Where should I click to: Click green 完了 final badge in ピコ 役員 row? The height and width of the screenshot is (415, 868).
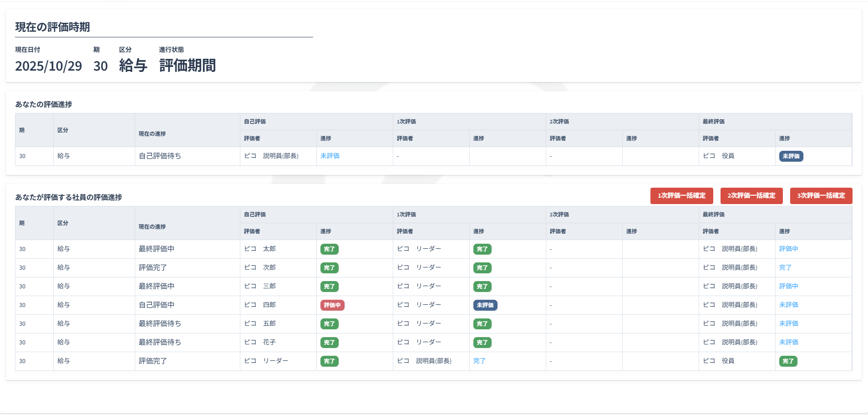[x=788, y=361]
